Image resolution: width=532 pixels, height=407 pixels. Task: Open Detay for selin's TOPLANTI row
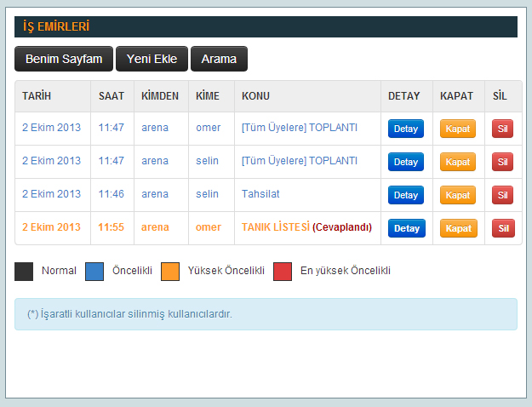[x=406, y=162]
